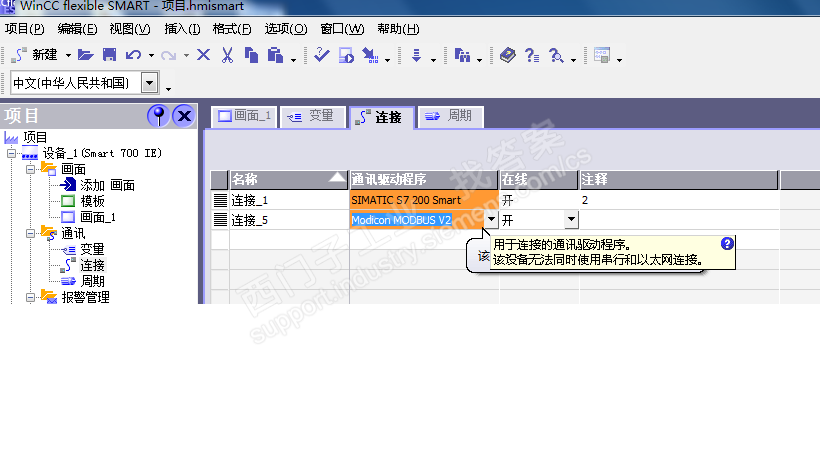Open the 在线 dropdown for 连接_5

pyautogui.click(x=571, y=220)
